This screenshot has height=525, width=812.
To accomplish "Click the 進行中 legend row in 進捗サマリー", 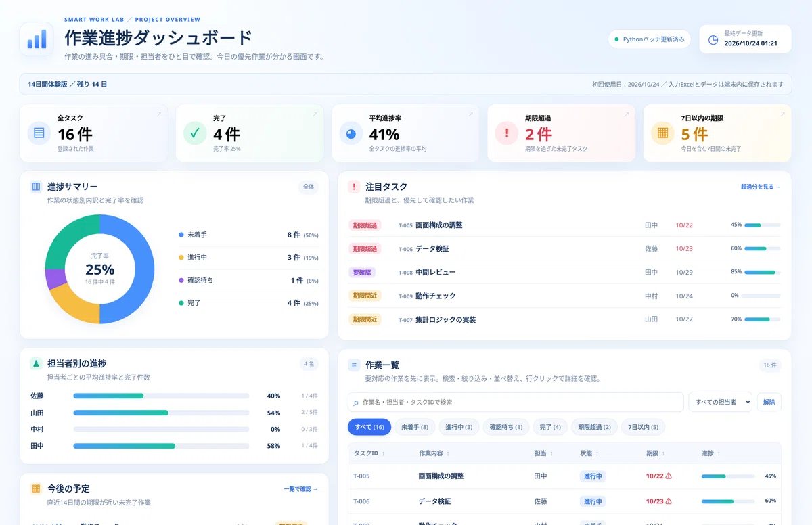I will coord(248,257).
